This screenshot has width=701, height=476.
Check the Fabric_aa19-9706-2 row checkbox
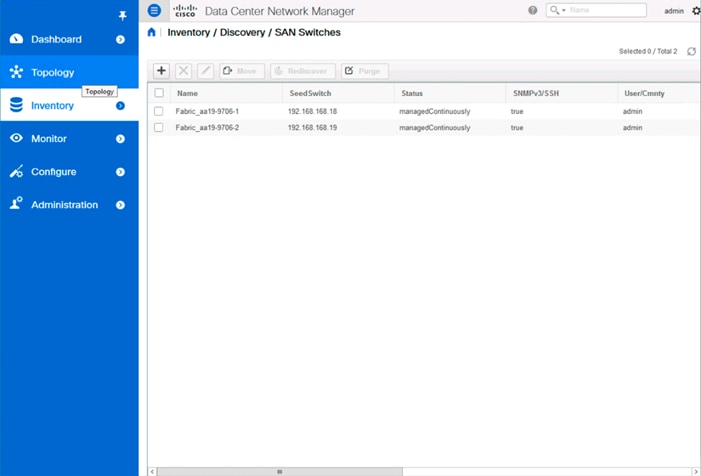tap(159, 128)
